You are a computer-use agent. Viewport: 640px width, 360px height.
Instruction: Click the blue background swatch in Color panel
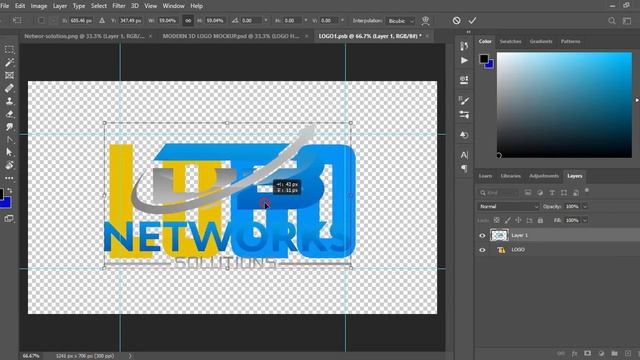tap(490, 64)
